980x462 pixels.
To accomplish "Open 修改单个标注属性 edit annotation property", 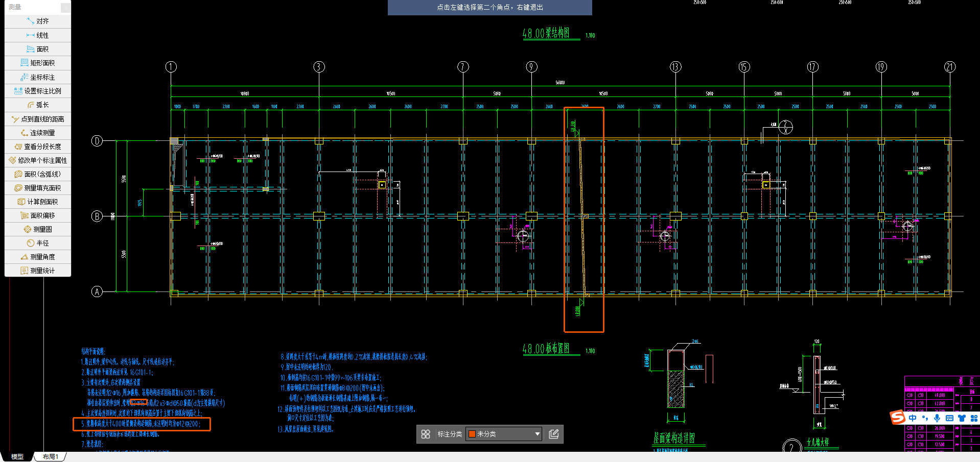I will tap(38, 160).
